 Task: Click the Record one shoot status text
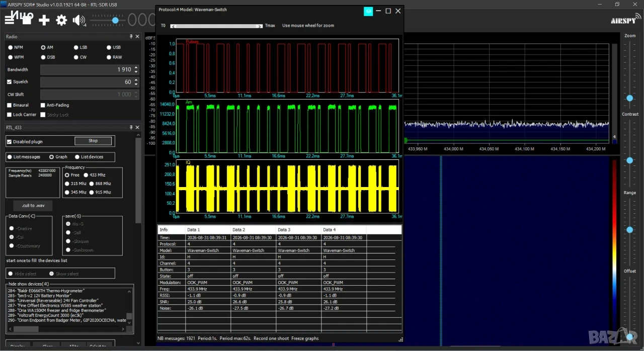pos(271,338)
